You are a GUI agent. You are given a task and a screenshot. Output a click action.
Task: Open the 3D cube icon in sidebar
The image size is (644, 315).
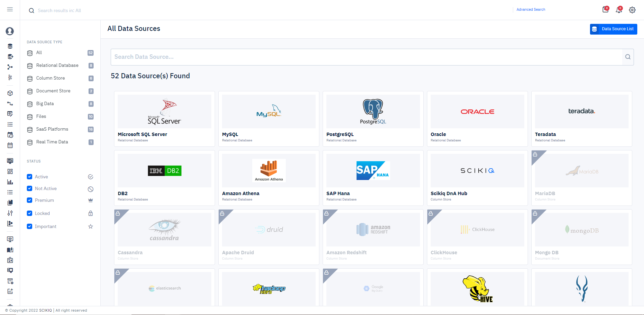tap(10, 93)
